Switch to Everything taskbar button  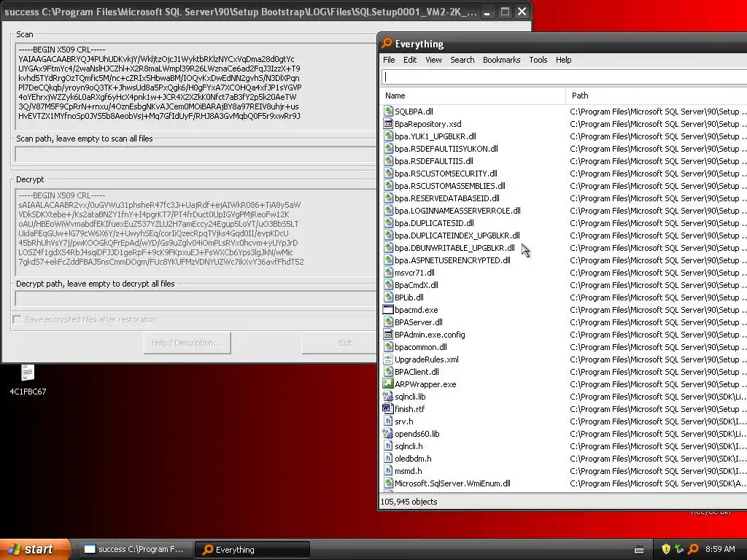pyautogui.click(x=252, y=550)
